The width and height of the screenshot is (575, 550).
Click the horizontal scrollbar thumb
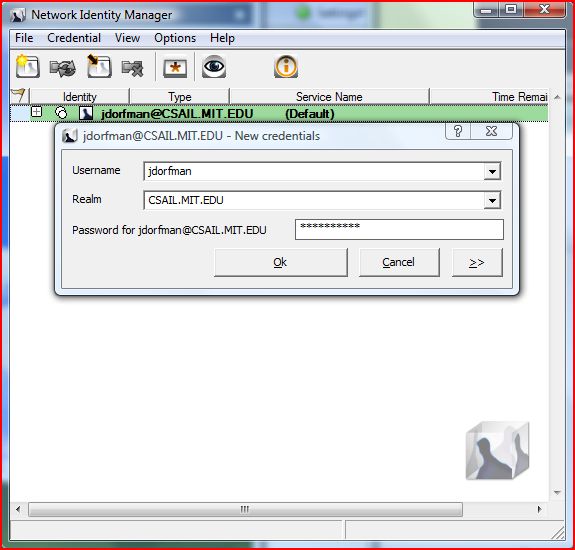click(245, 509)
